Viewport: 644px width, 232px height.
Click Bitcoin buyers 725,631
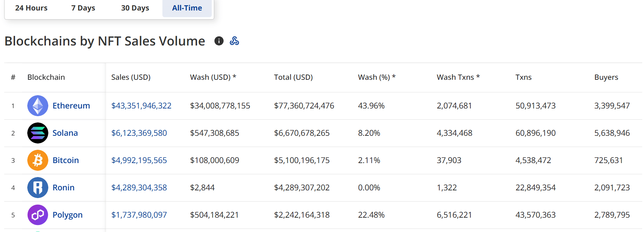coord(609,160)
